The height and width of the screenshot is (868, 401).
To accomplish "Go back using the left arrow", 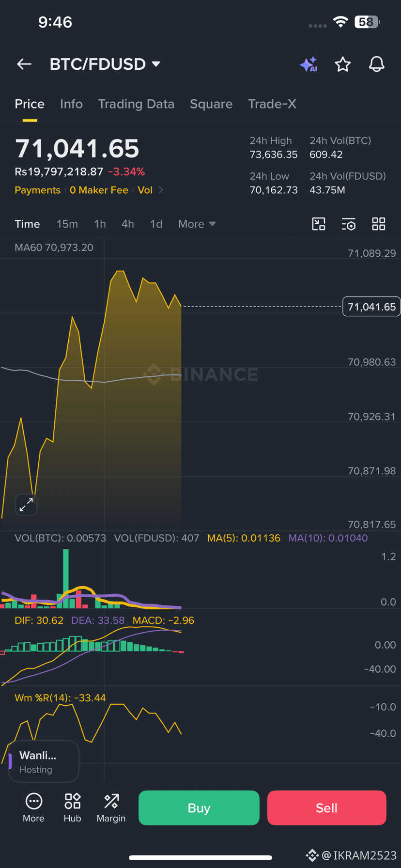I will [x=24, y=64].
